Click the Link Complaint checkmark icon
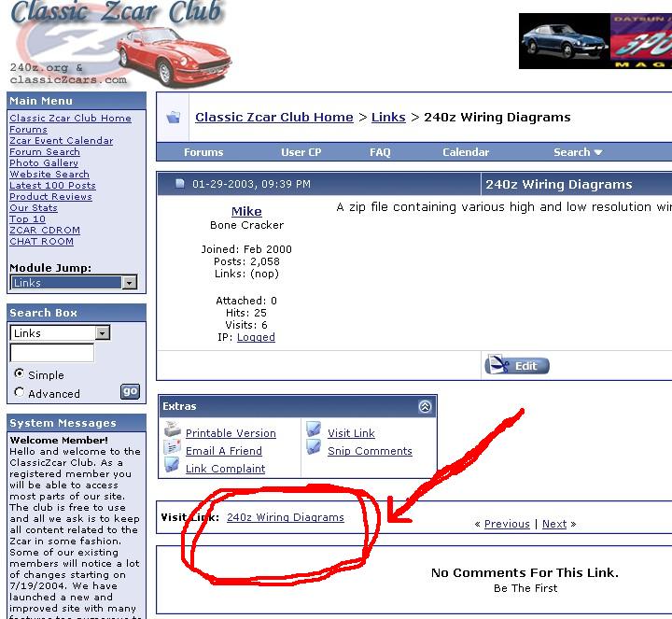The height and width of the screenshot is (619, 672). pyautogui.click(x=173, y=465)
